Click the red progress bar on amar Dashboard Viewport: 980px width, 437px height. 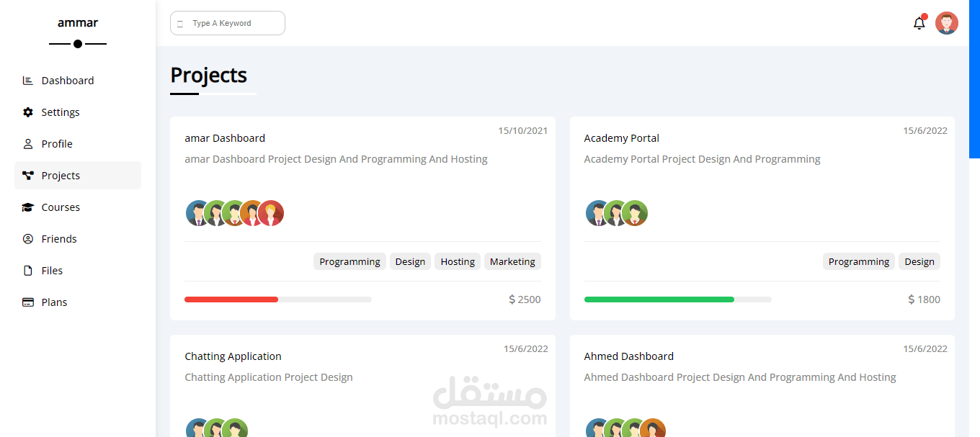click(231, 299)
